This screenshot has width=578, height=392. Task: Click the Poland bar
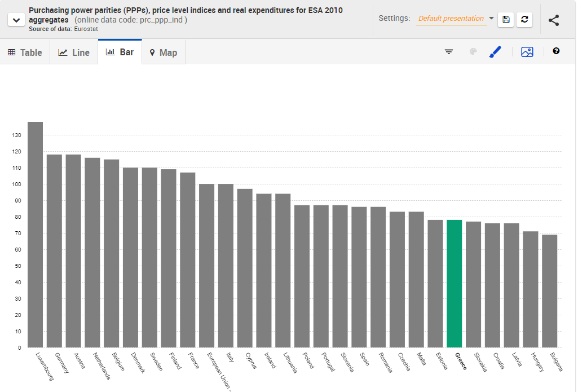pos(302,276)
